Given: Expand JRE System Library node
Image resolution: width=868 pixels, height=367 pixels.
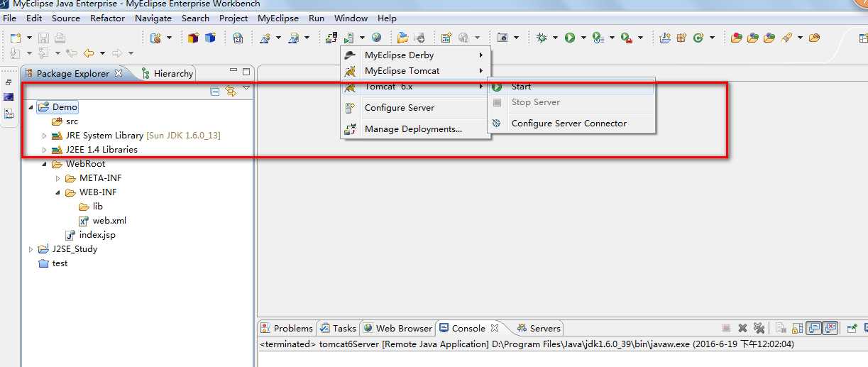Looking at the screenshot, I should [x=44, y=136].
